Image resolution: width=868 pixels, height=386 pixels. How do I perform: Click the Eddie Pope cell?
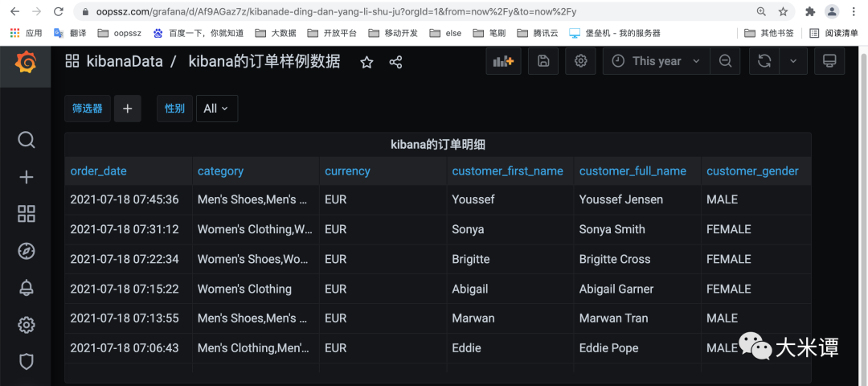point(637,348)
